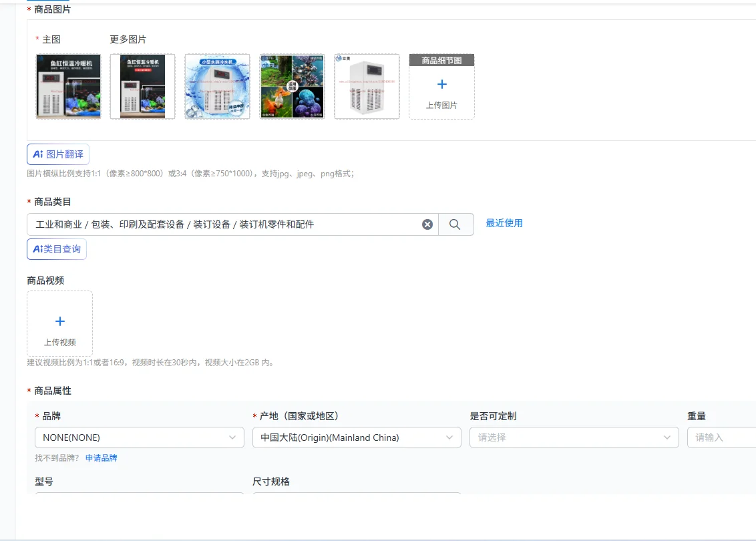Click the video ratio suggestion hint text
Image resolution: width=756 pixels, height=541 pixels.
coord(152,363)
